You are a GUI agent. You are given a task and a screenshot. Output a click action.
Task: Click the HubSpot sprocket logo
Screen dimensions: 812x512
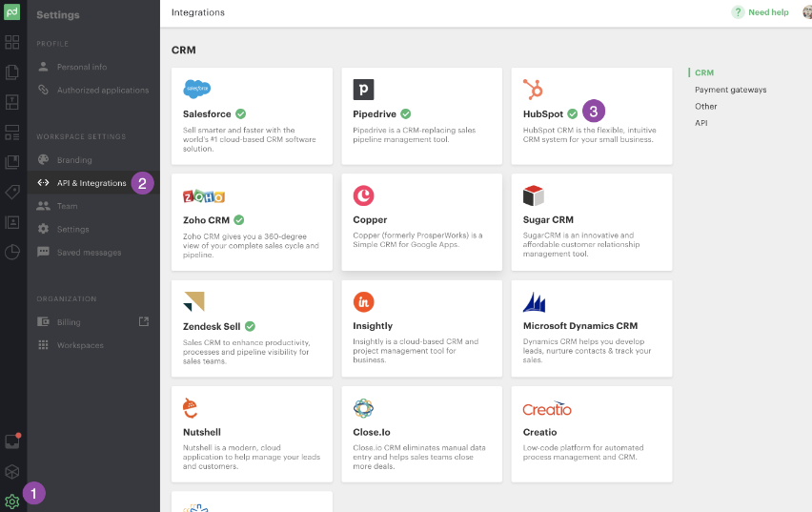tap(533, 89)
